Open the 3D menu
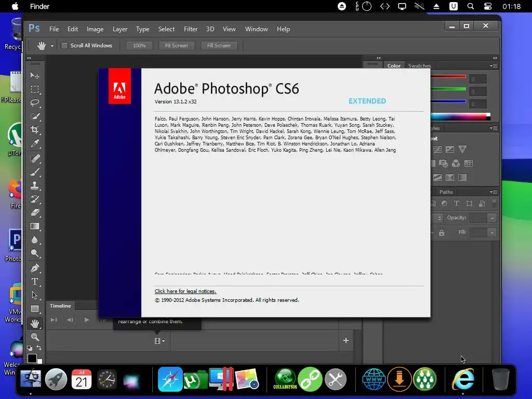The image size is (532, 399). [210, 29]
